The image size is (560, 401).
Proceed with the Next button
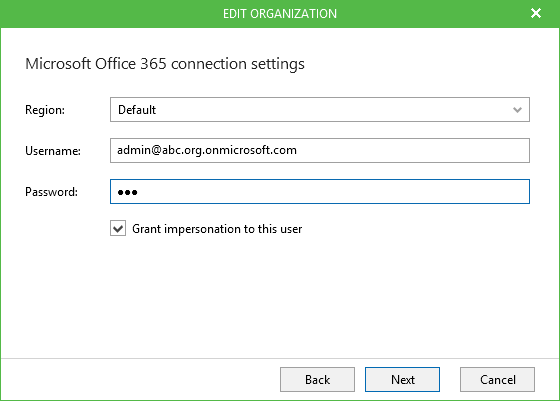pyautogui.click(x=402, y=379)
